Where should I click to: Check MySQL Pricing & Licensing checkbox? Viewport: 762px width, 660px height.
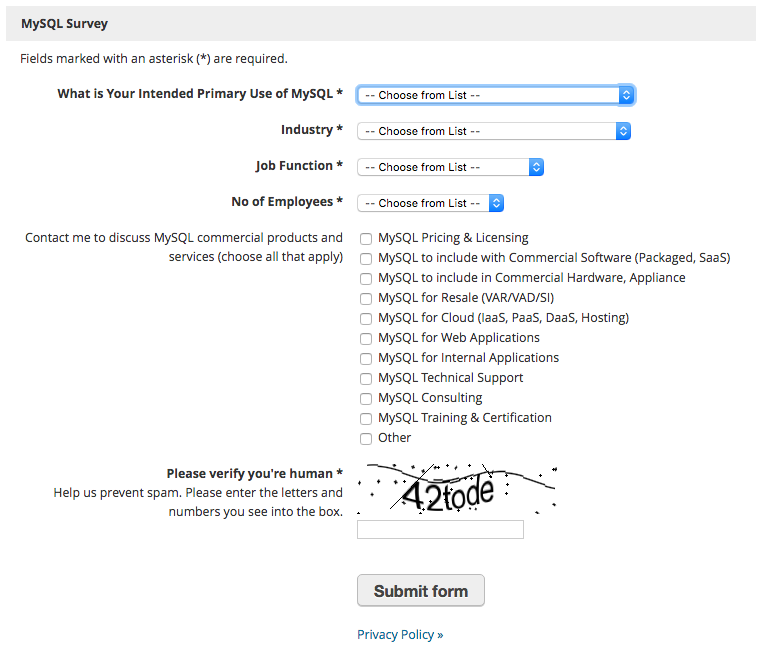point(366,239)
